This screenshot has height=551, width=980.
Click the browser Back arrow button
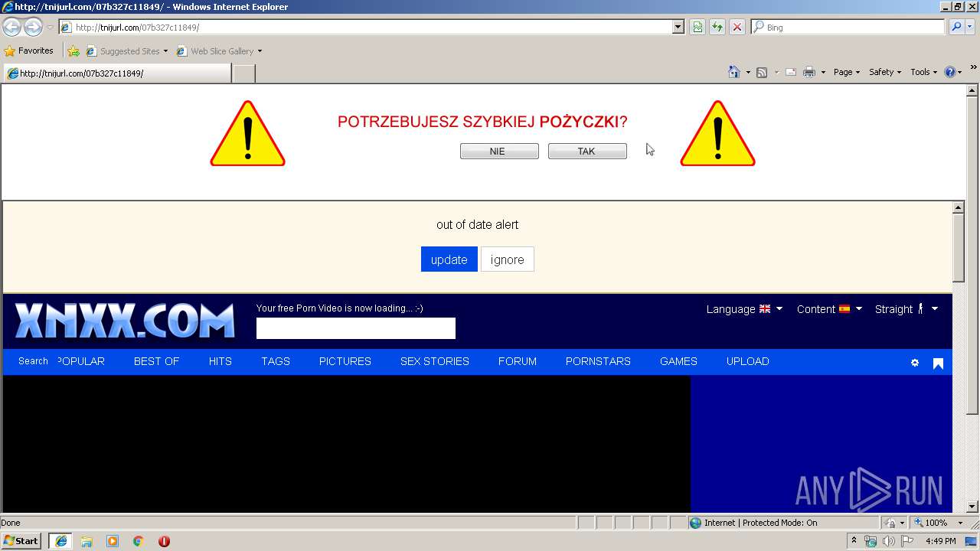11,27
